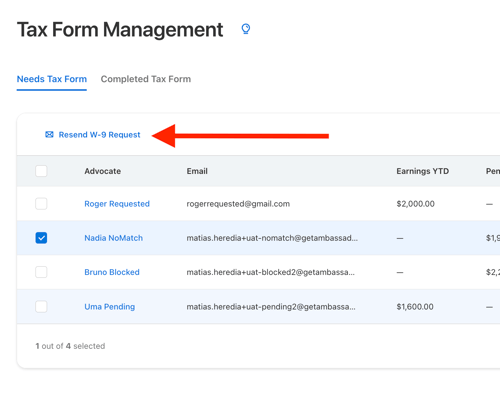This screenshot has width=500, height=406.
Task: Click Roger's $2,000.00 earnings value
Action: 415,204
